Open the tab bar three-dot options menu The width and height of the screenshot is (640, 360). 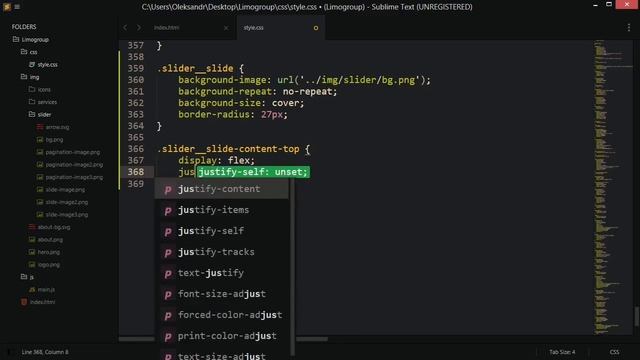pos(629,27)
